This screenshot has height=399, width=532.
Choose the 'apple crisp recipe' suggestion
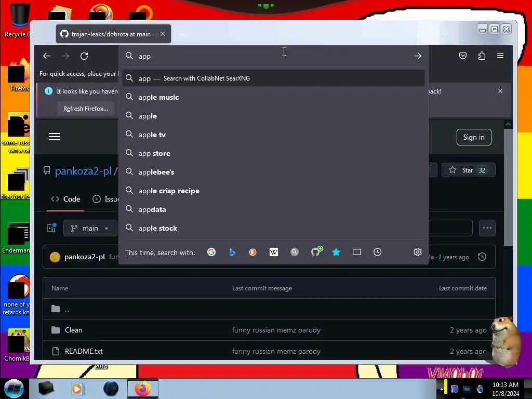click(x=273, y=191)
